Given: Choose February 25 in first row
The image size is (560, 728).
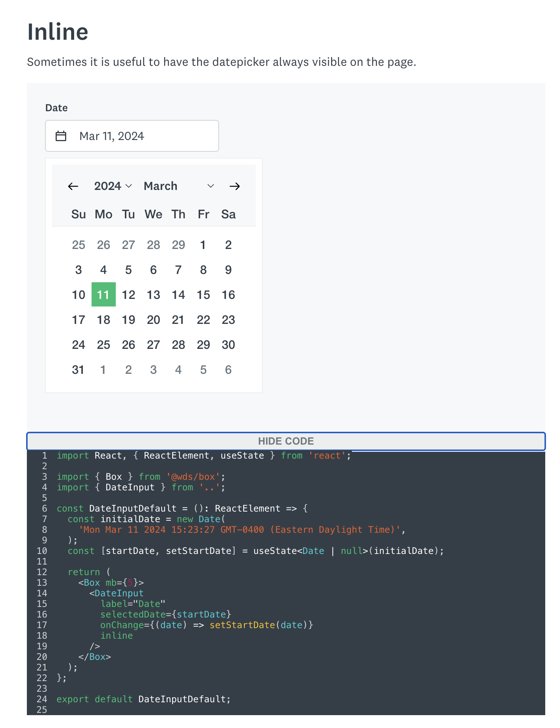Looking at the screenshot, I should [x=78, y=245].
